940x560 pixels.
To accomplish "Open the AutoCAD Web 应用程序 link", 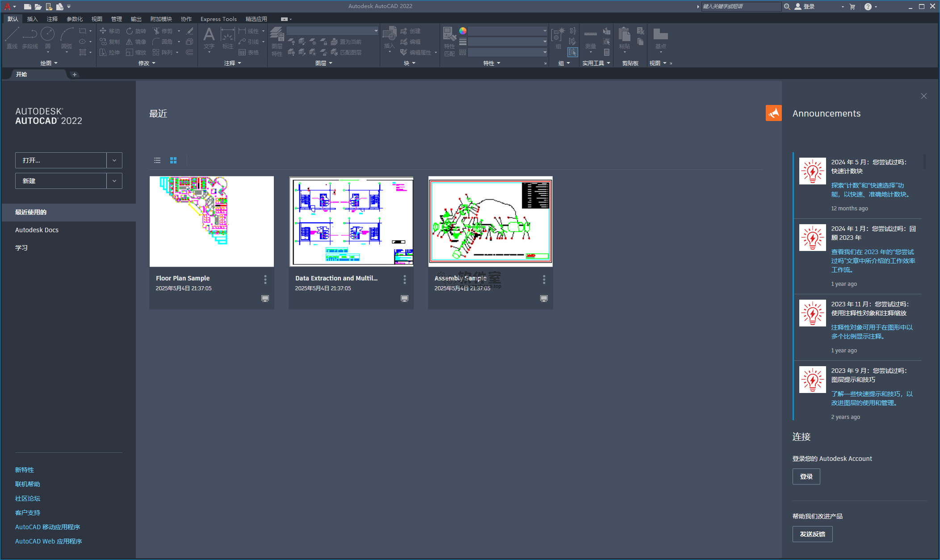I will 49,541.
